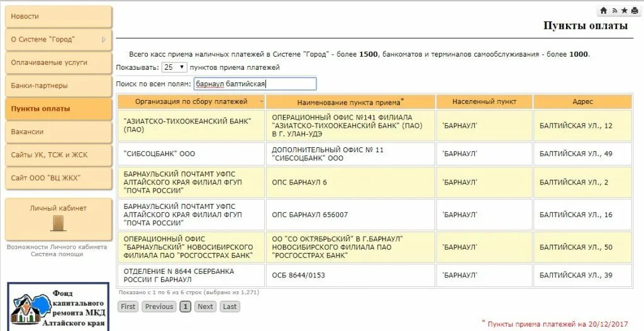Select address БАЛТИЙСКАЯ УЛ., 39
Image resolution: width=644 pixels, height=331 pixels.
(582, 276)
